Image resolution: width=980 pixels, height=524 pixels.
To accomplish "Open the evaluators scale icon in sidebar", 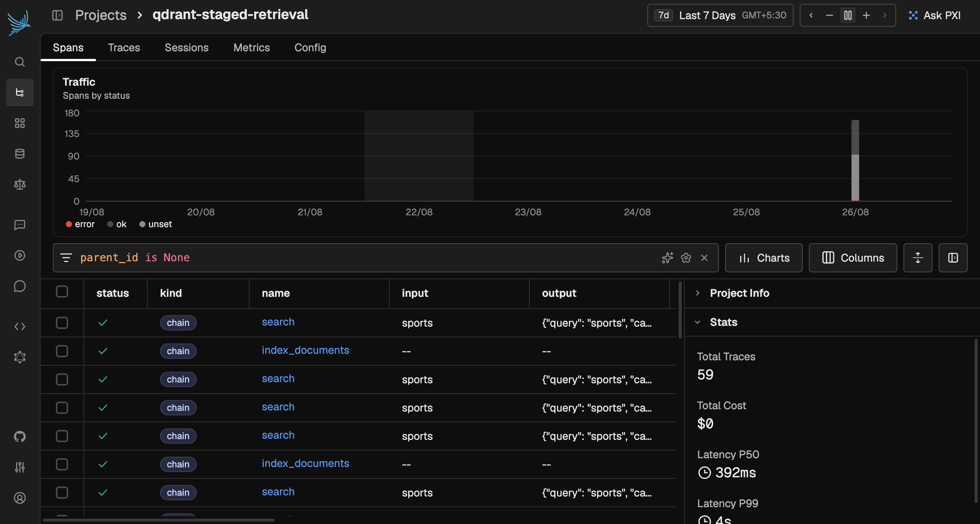I will 20,184.
